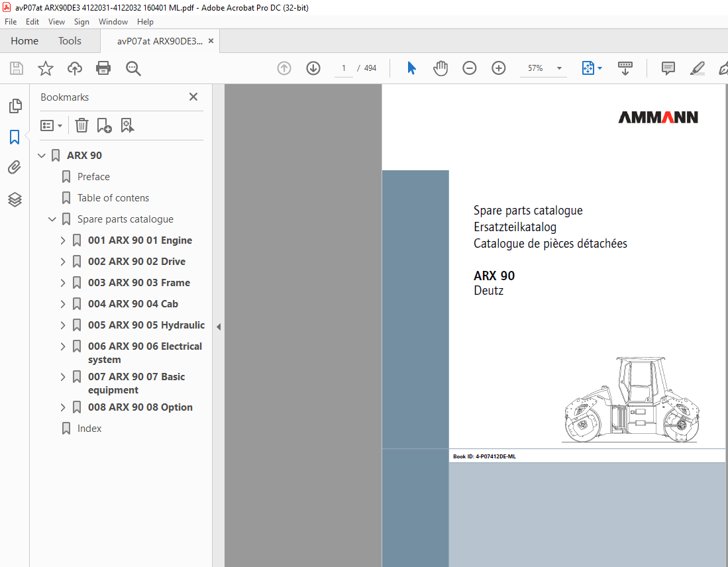Close the Bookmarks panel
This screenshot has width=728, height=567.
193,97
